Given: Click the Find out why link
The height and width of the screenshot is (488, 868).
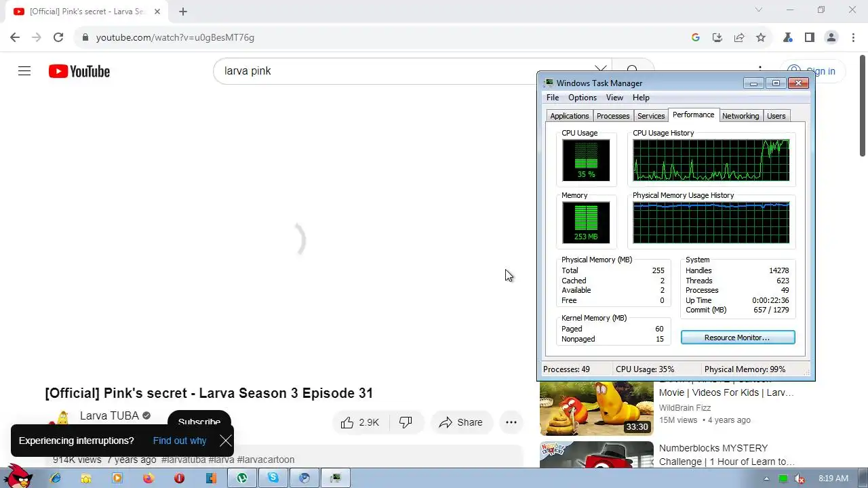Looking at the screenshot, I should (180, 441).
